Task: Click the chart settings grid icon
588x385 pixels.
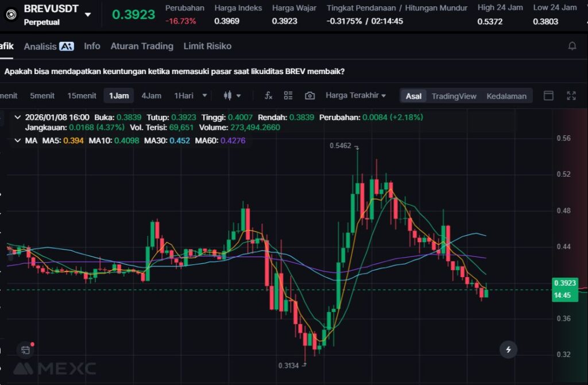Action: [288, 96]
